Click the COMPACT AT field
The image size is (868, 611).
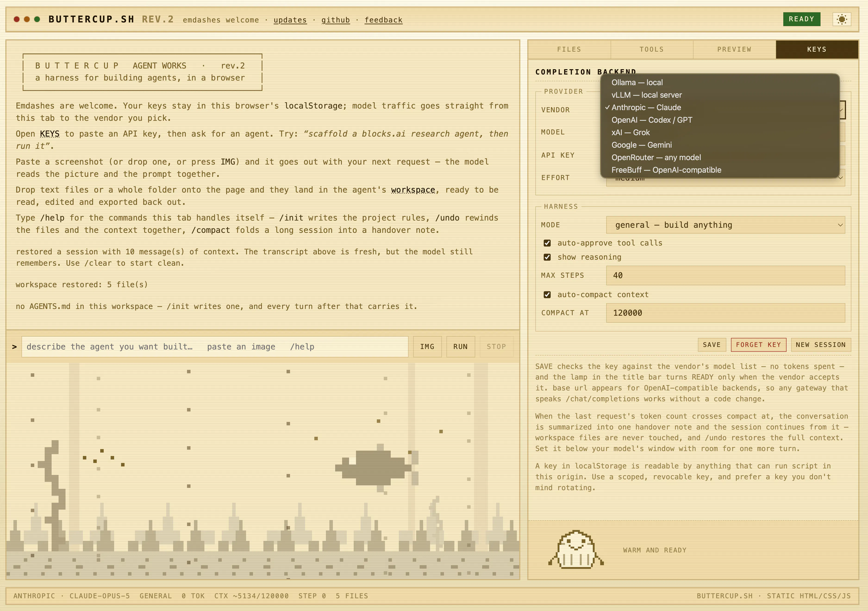pos(725,313)
